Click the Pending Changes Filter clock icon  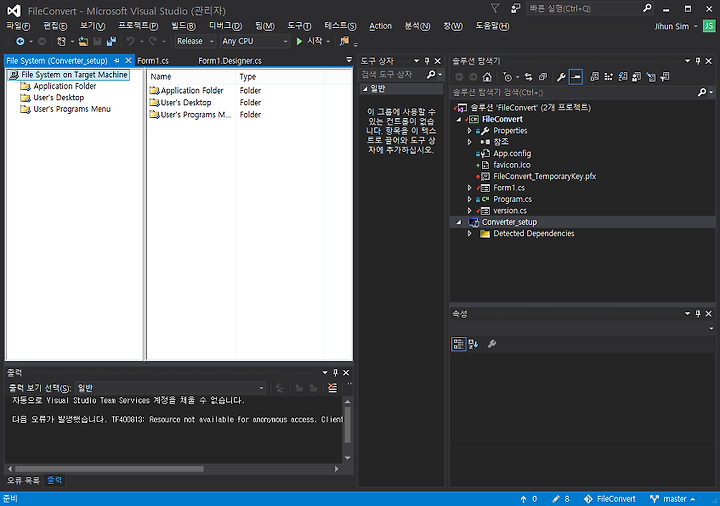tap(507, 77)
